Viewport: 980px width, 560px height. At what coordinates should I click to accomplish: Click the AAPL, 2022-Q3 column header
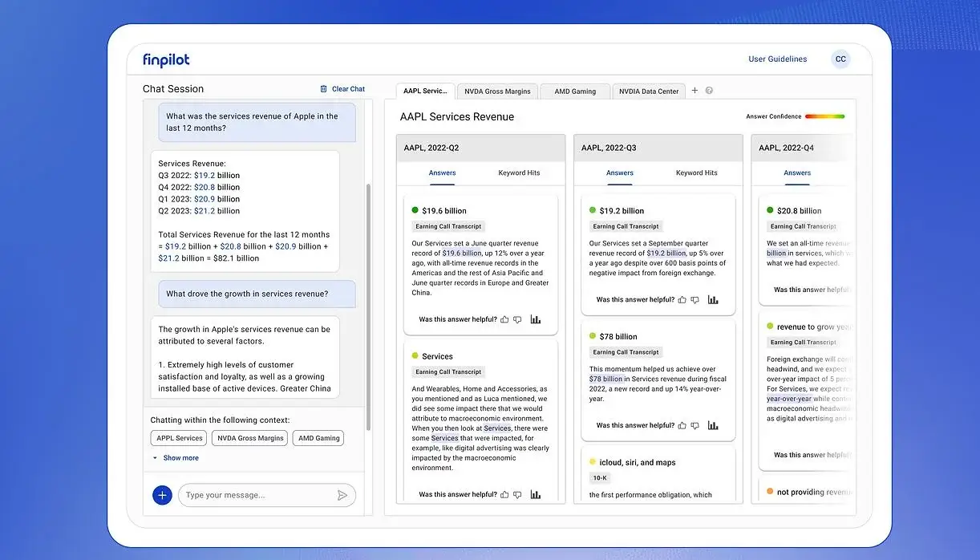coord(658,148)
